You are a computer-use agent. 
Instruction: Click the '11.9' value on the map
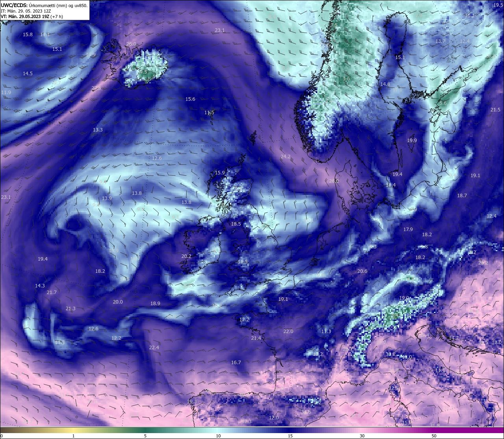coord(6,93)
